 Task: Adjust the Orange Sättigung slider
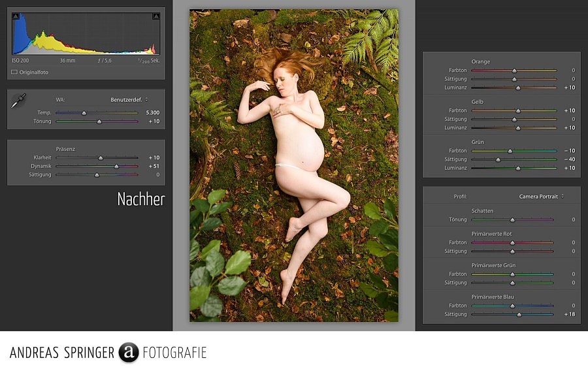[x=515, y=79]
